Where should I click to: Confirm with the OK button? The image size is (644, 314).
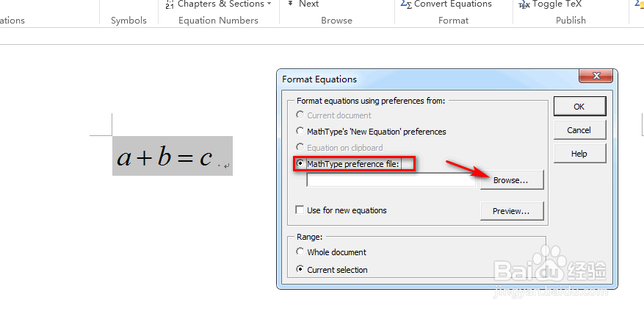579,107
